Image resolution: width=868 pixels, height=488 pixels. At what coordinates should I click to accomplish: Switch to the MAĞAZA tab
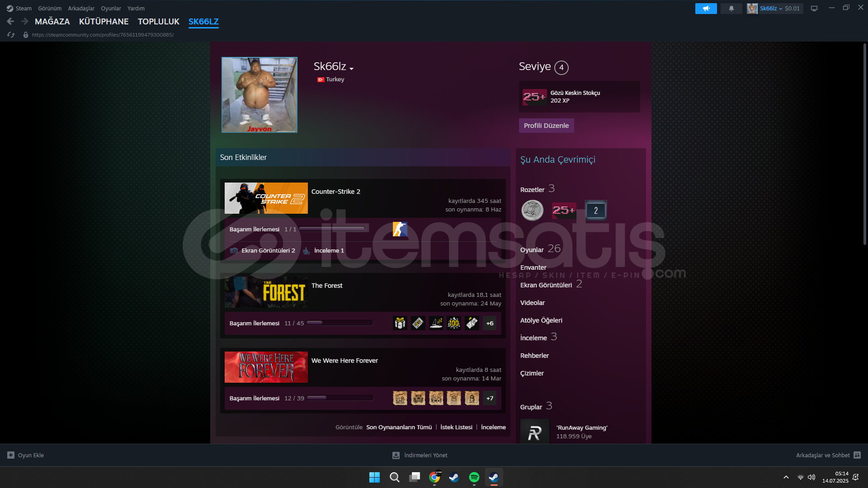(52, 21)
